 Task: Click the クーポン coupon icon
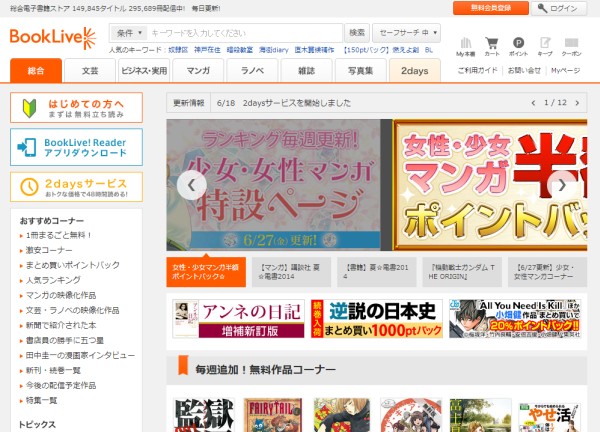point(571,45)
